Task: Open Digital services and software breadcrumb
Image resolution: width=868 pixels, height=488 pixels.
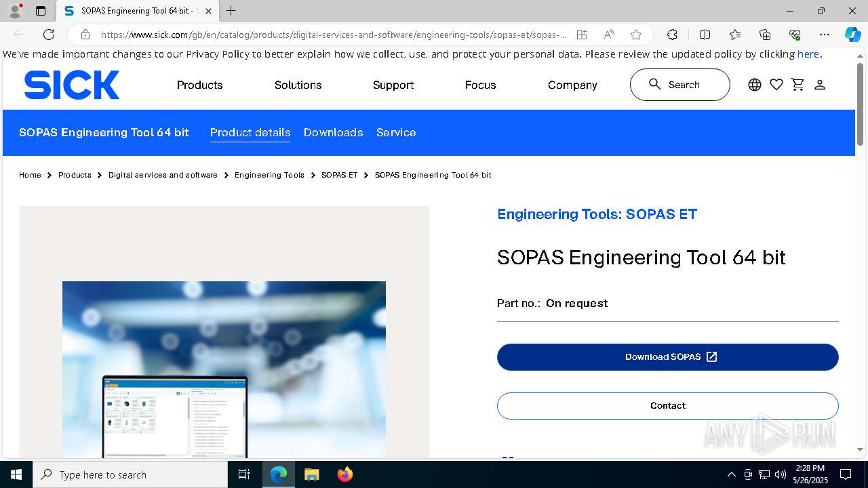Action: tap(163, 175)
